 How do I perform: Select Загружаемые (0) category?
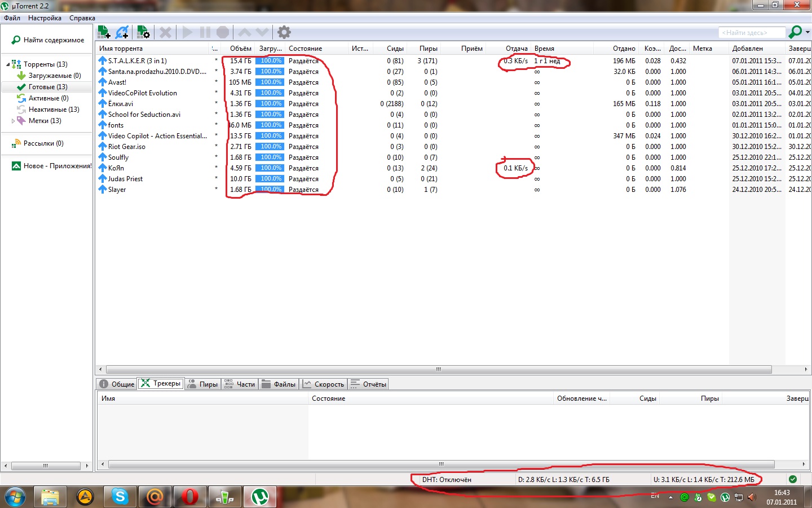point(55,76)
